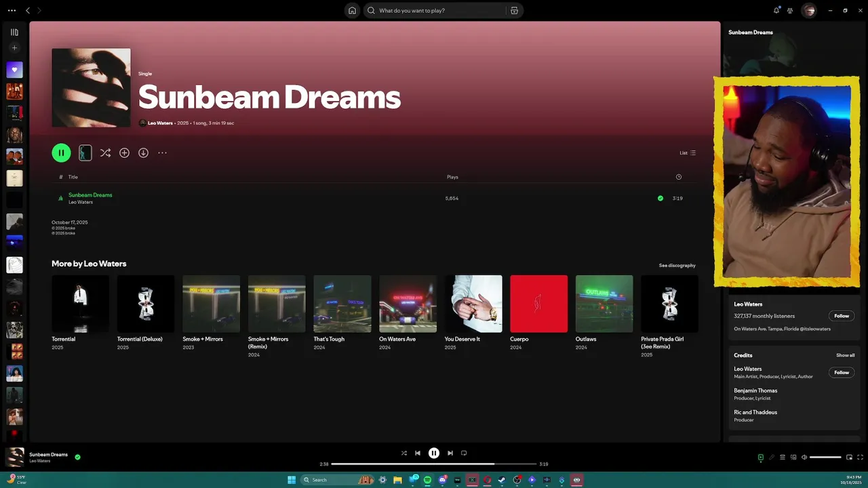Click Benjamin Thomas credit entry

(x=755, y=390)
